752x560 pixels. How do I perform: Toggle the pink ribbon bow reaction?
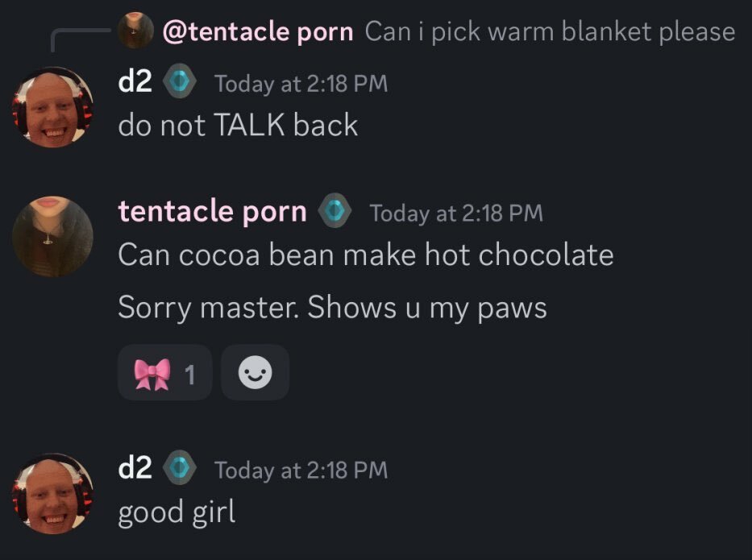tap(164, 372)
